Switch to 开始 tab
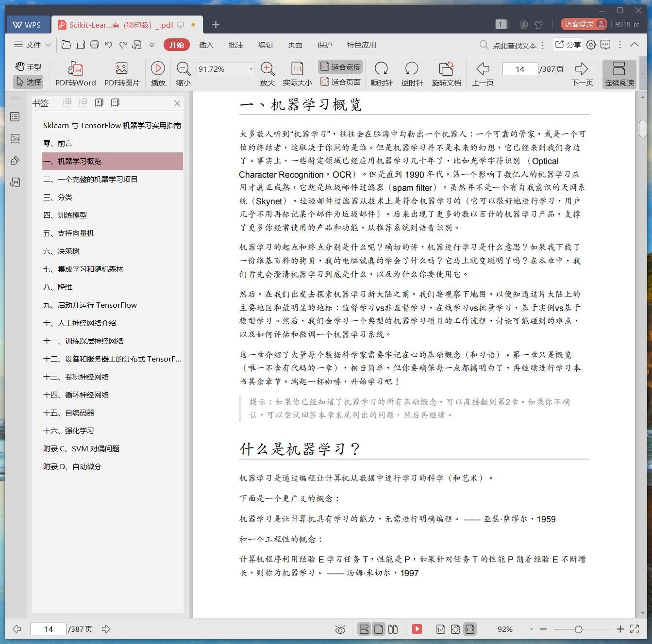 176,45
